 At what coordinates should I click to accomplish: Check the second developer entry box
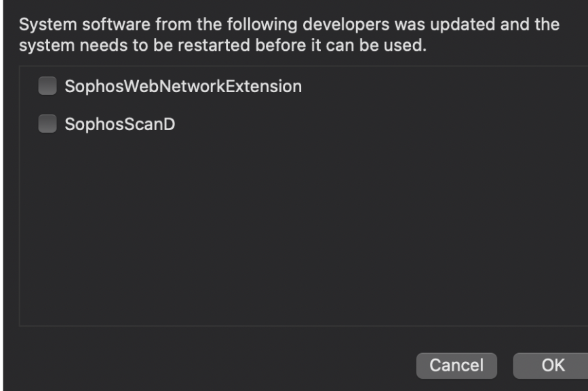click(47, 124)
